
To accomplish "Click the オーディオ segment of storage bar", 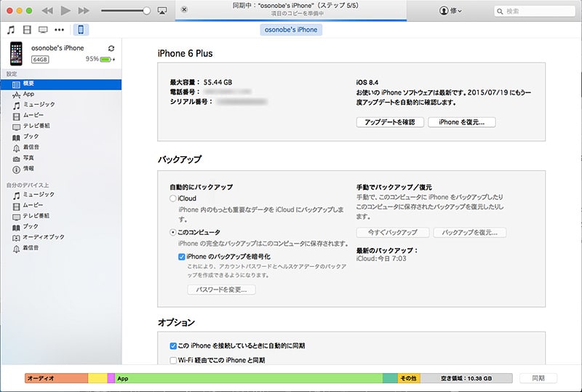I will coord(57,378).
